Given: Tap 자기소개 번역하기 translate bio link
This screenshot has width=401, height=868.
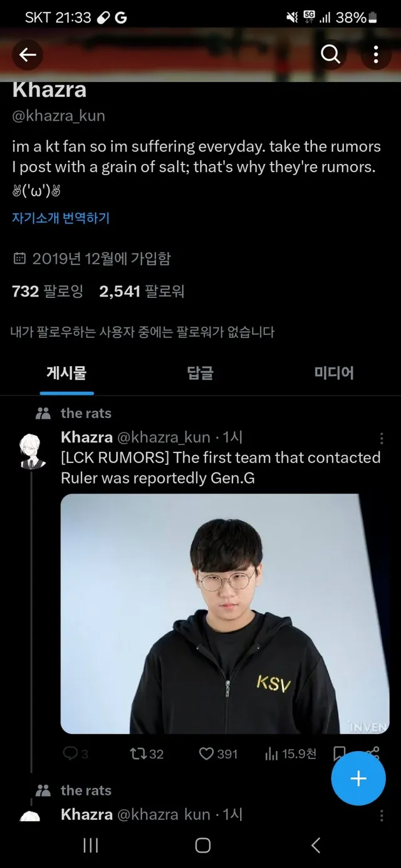Looking at the screenshot, I should pyautogui.click(x=61, y=218).
